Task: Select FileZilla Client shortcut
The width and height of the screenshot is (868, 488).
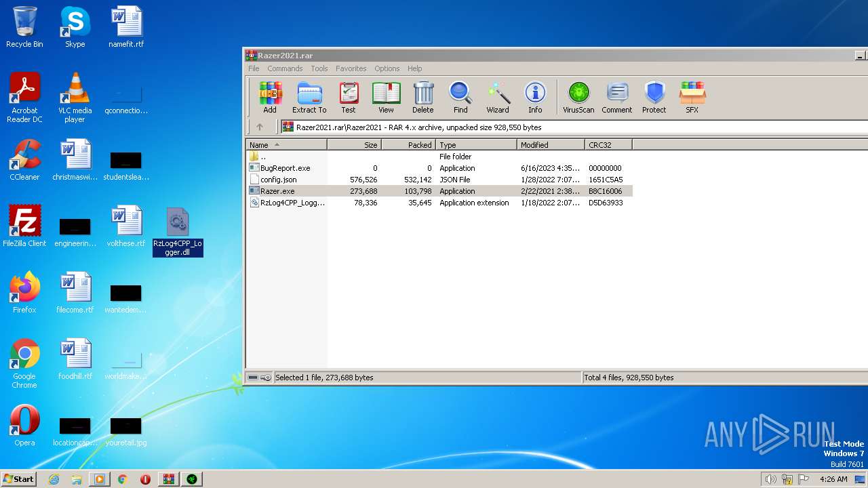Action: (24, 226)
